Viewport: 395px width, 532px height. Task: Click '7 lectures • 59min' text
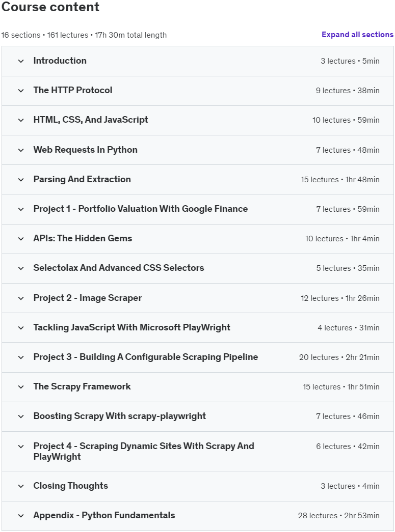[348, 209]
